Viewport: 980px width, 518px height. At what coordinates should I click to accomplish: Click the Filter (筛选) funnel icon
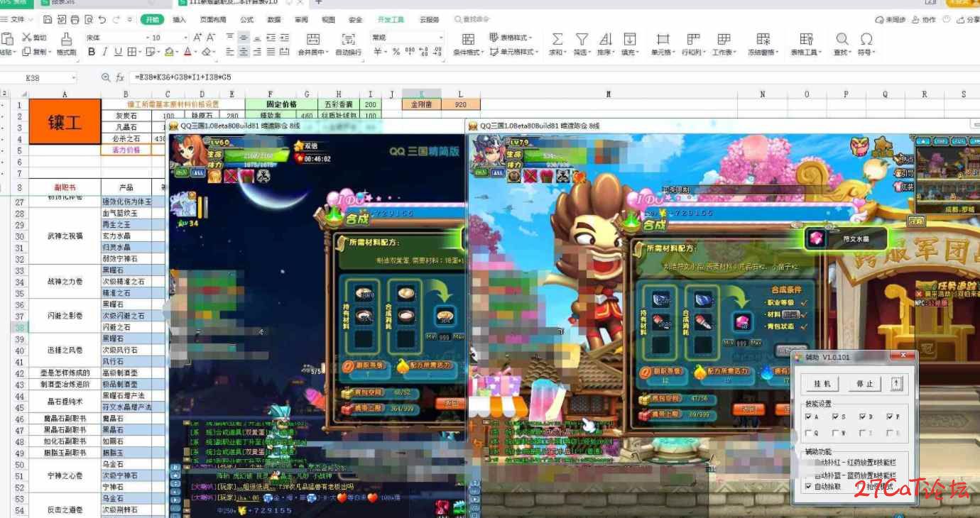pos(582,39)
